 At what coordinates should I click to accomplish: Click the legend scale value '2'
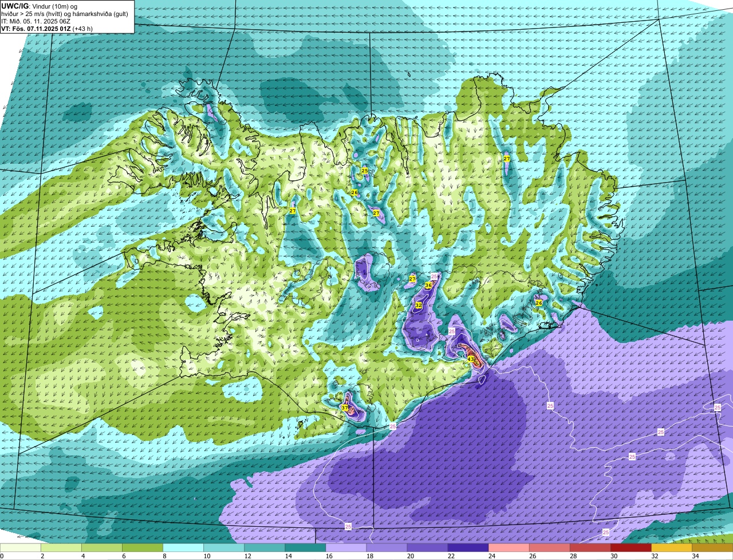point(41,556)
